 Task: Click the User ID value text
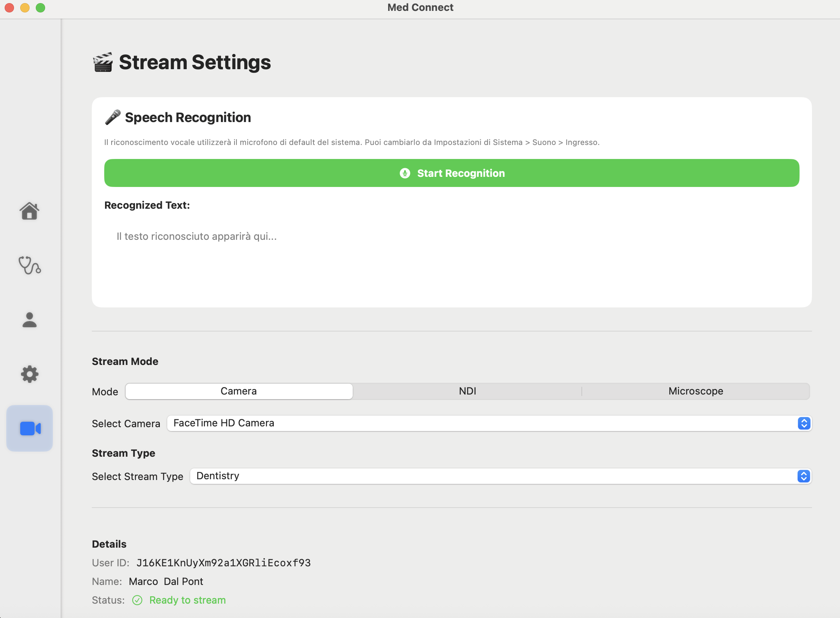tap(224, 563)
